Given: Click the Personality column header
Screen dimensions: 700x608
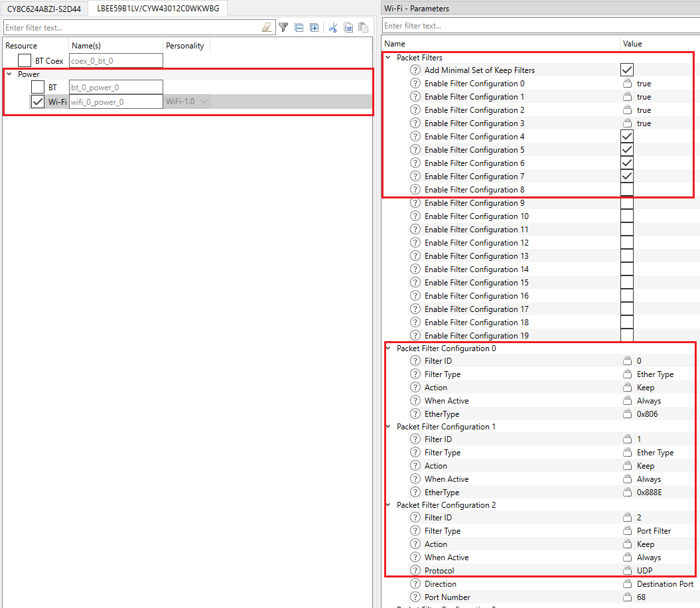Looking at the screenshot, I should click(x=186, y=46).
